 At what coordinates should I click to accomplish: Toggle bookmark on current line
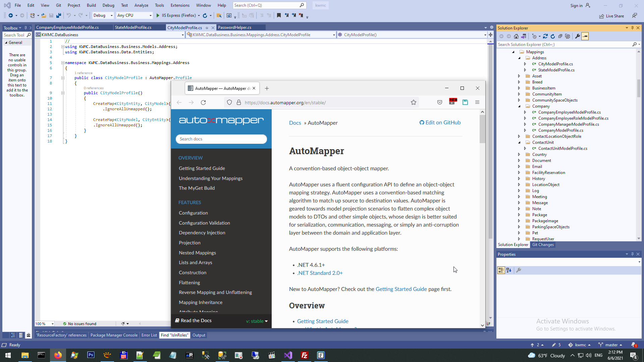coord(279,15)
